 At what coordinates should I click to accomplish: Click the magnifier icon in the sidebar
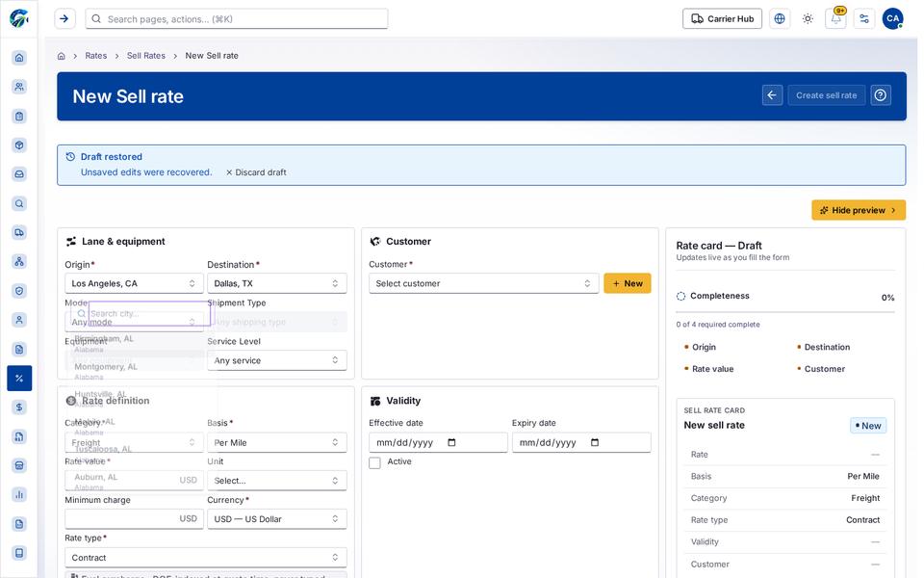point(19,203)
